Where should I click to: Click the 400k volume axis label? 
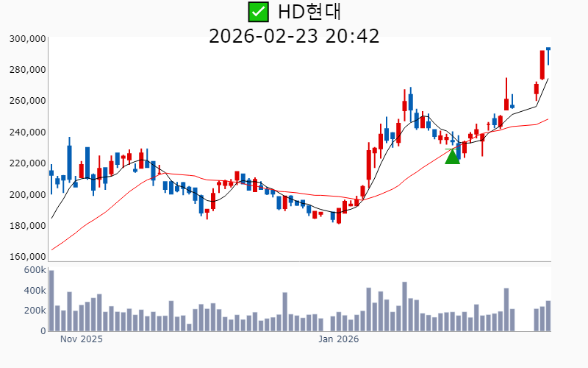[x=34, y=291]
